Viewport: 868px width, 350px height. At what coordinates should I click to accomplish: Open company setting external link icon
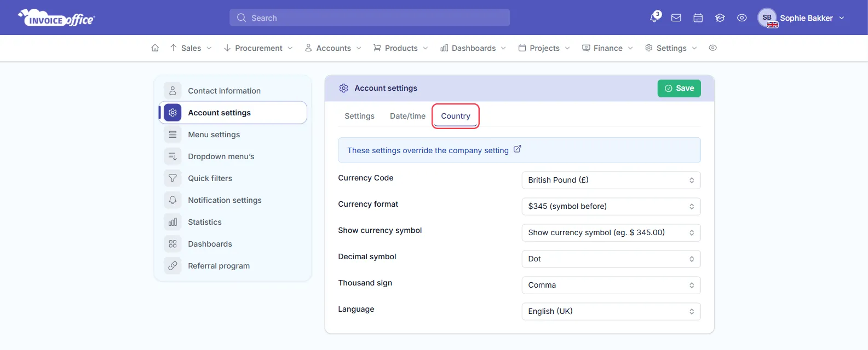pos(517,149)
